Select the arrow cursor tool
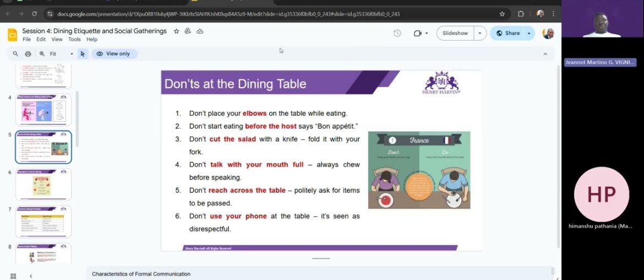Screen dimensions: 644x280 pos(83,54)
